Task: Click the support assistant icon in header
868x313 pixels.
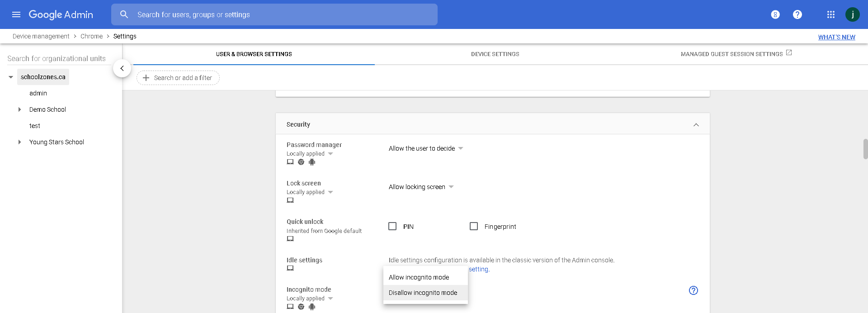Action: pos(775,14)
